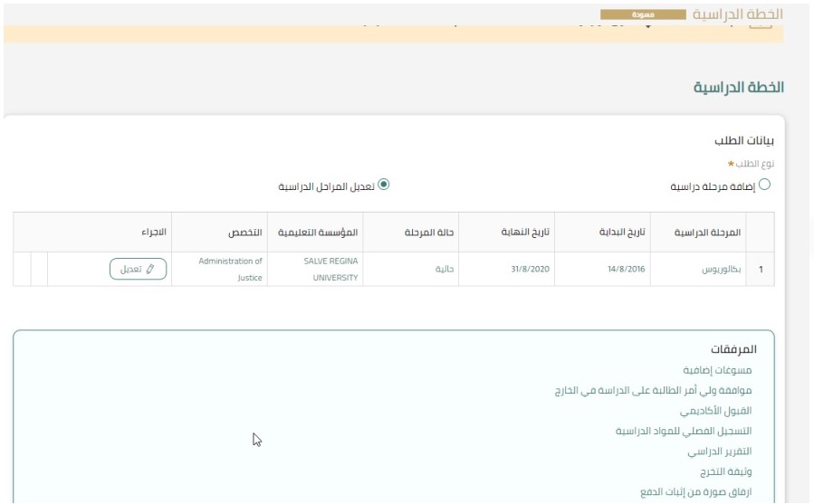This screenshot has height=504, width=814.
Task: Click the المرحلة الدراسية column header
Action: coord(708,233)
